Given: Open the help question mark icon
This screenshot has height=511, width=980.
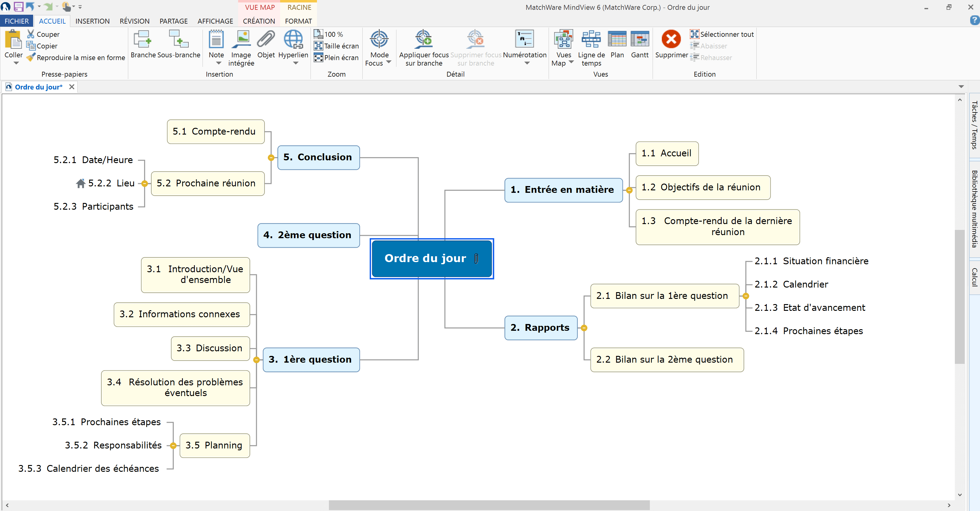Looking at the screenshot, I should [x=974, y=21].
